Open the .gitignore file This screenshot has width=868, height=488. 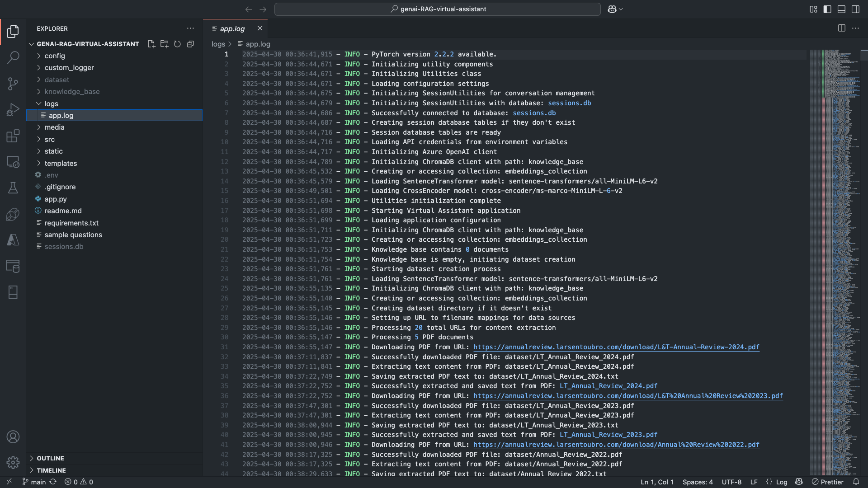pyautogui.click(x=114, y=187)
